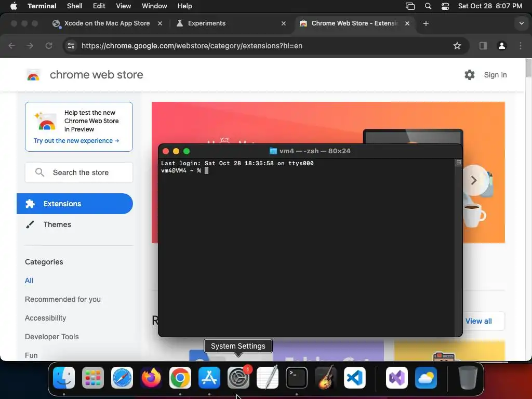Close the Experiments tab
The width and height of the screenshot is (532, 399).
[x=284, y=23]
